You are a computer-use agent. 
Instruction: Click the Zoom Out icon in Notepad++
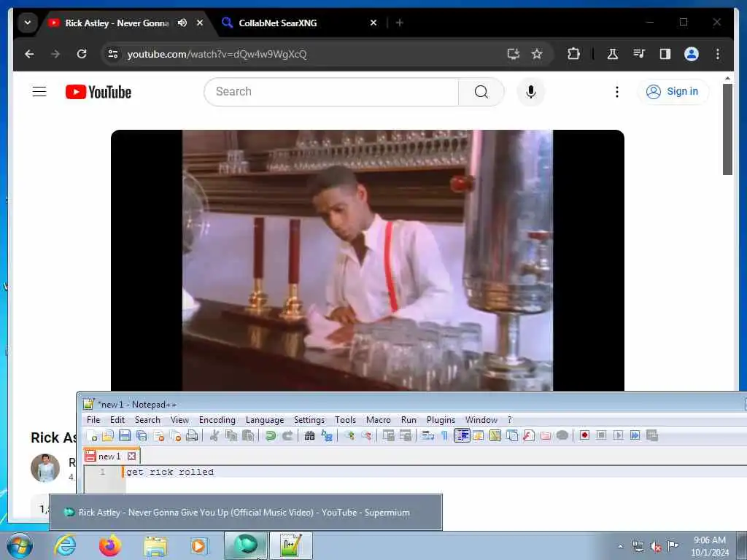[x=366, y=436]
